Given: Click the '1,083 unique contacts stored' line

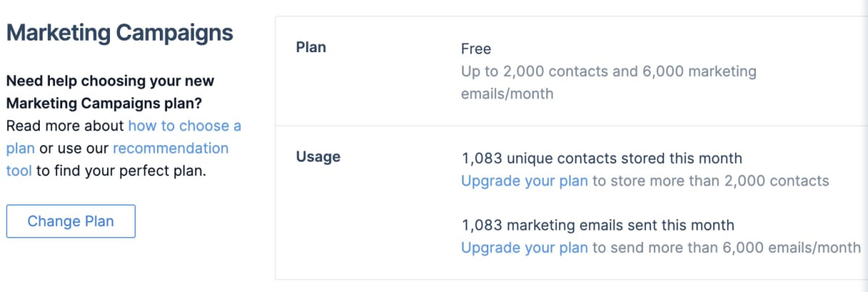Looking at the screenshot, I should (x=601, y=158).
